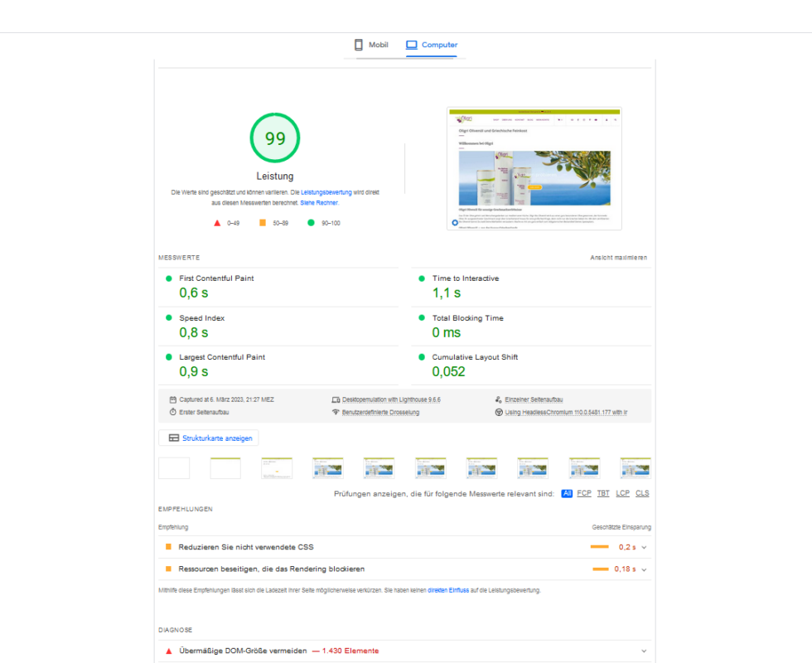
Task: Click Ansicht maximieren
Action: point(619,258)
